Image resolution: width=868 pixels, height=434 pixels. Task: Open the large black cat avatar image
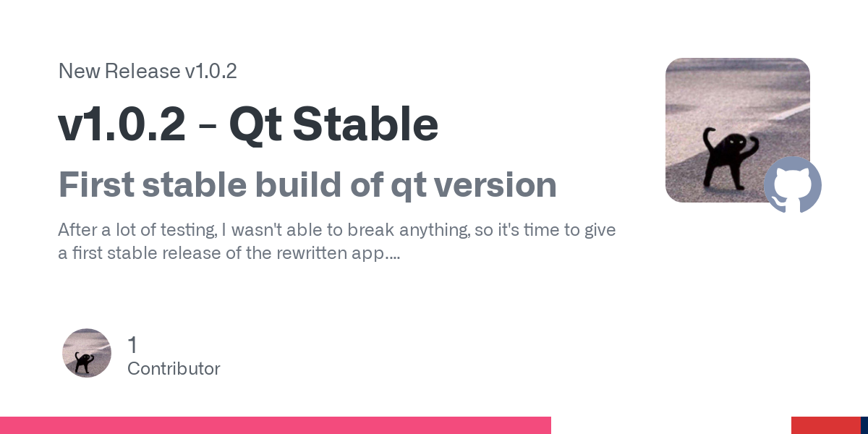[x=738, y=130]
